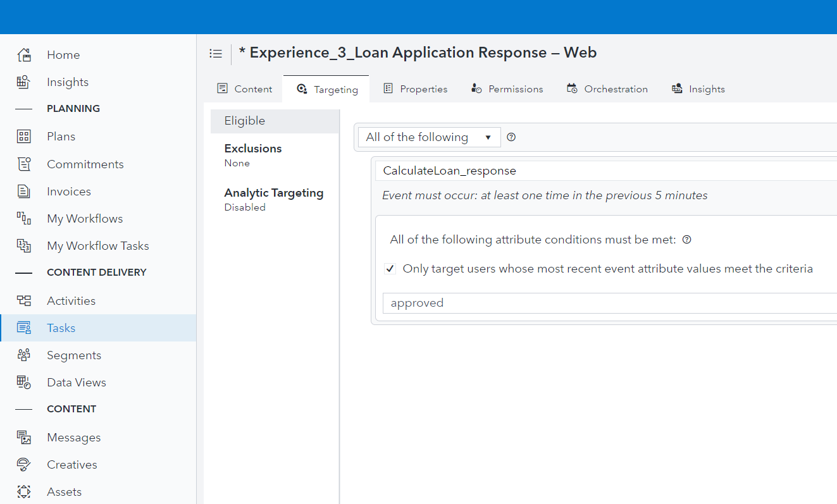
Task: Select Exclusions in the targeting panel
Action: point(252,148)
